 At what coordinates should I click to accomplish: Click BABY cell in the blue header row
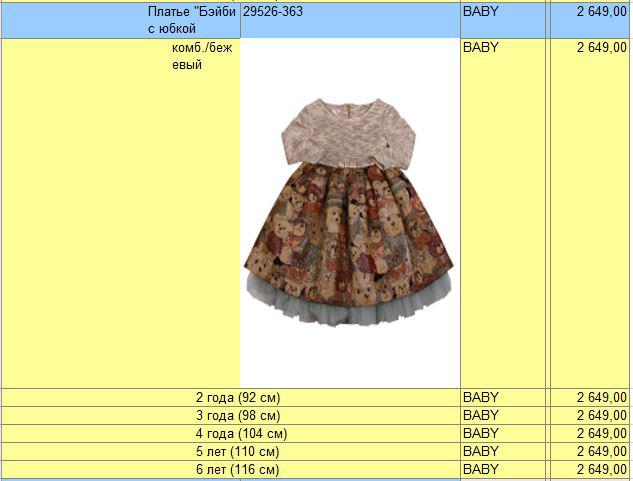[x=481, y=12]
